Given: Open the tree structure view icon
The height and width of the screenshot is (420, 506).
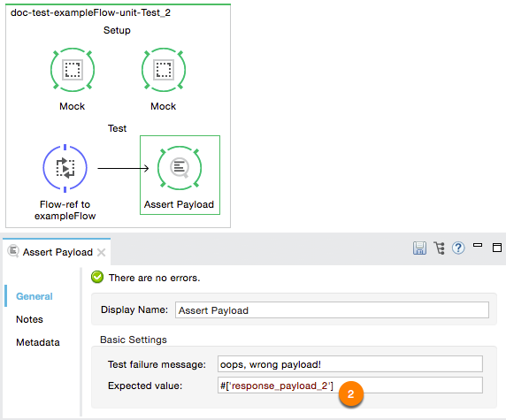Looking at the screenshot, I should (439, 248).
